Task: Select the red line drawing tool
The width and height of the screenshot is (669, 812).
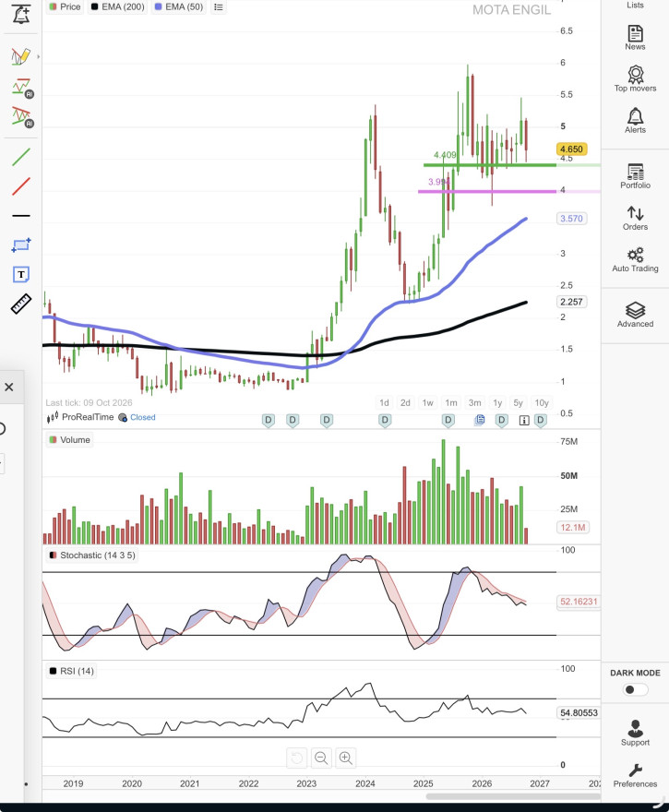Action: tap(21, 186)
